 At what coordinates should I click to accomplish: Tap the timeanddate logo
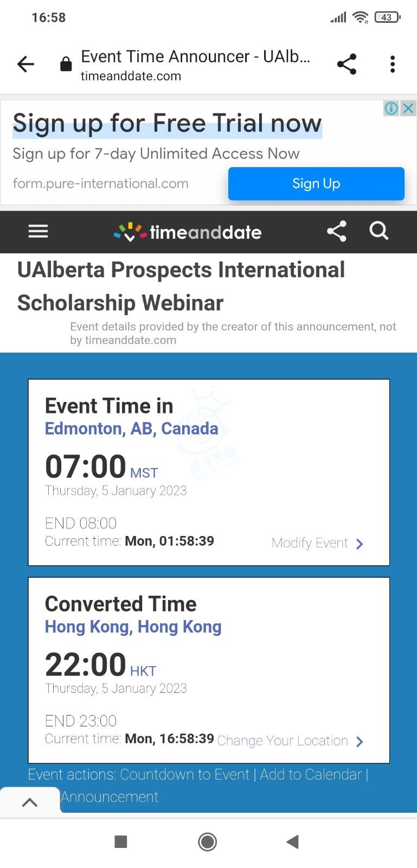click(188, 232)
